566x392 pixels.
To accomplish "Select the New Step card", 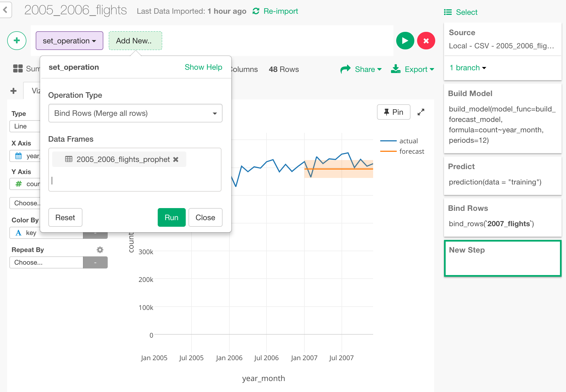I will pyautogui.click(x=503, y=258).
